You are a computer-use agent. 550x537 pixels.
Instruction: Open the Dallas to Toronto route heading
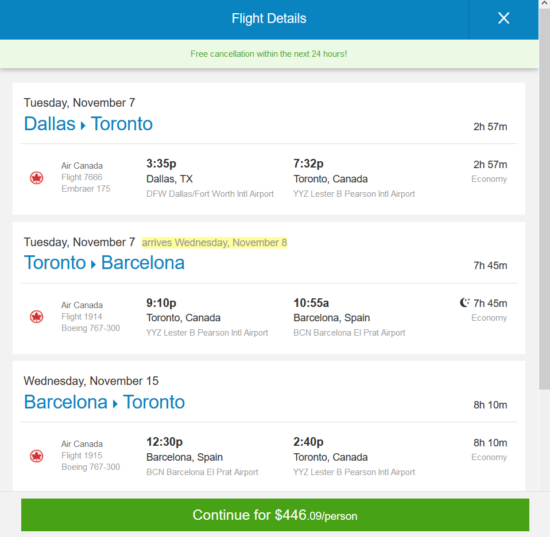pos(88,124)
